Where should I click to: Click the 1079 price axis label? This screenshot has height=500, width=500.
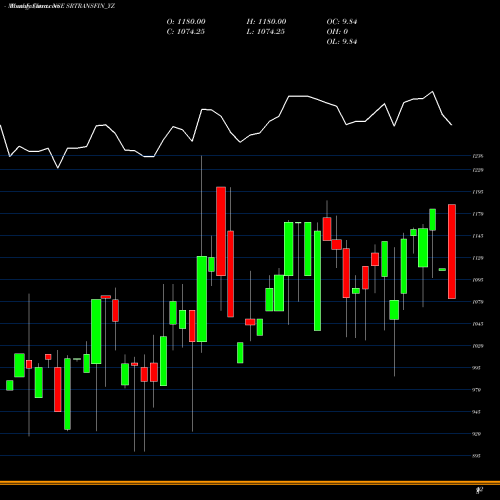478,302
